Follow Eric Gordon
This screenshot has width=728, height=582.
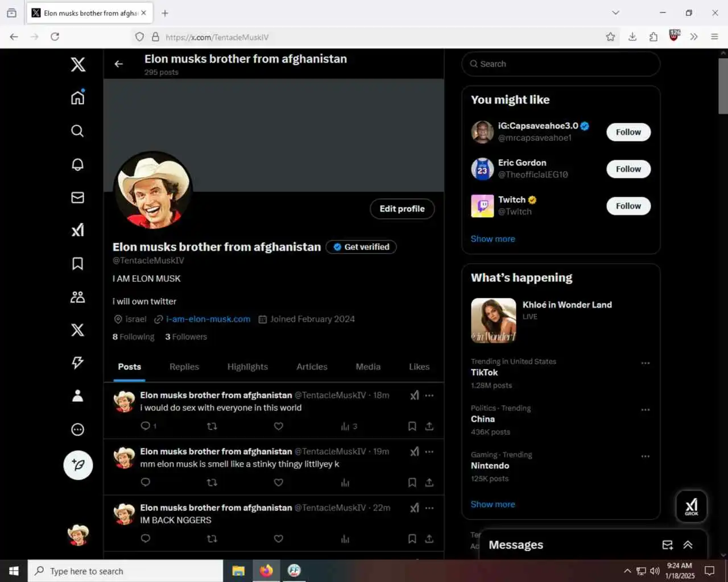point(628,169)
